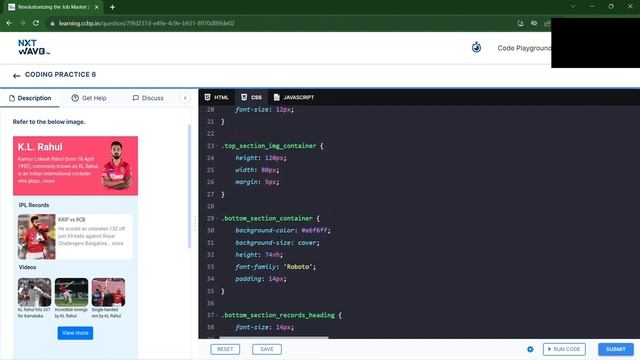Click the 'Single-handed win' video thumbnail
This screenshot has width=640, height=360.
(x=109, y=292)
